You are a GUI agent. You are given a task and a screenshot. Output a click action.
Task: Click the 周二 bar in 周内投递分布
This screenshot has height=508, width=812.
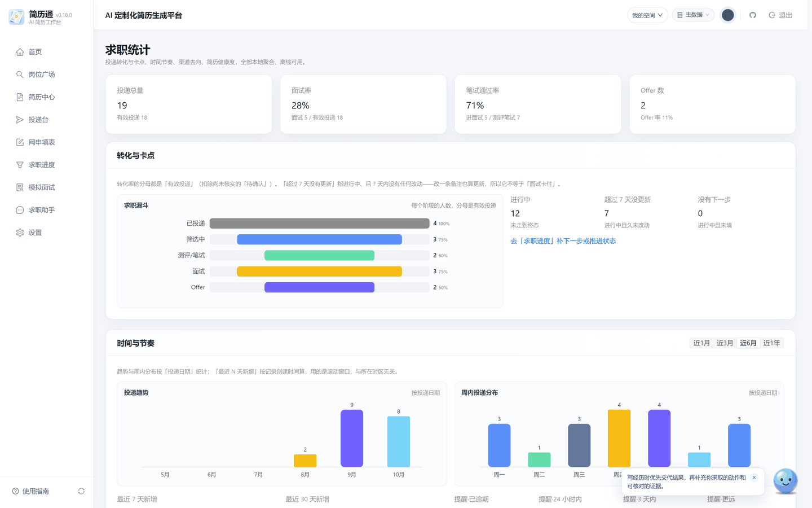tap(539, 459)
